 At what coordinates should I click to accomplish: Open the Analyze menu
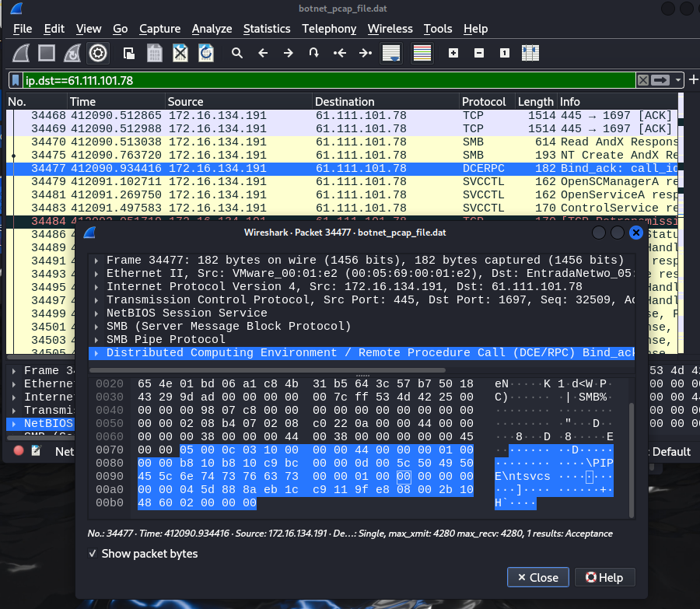pos(212,29)
